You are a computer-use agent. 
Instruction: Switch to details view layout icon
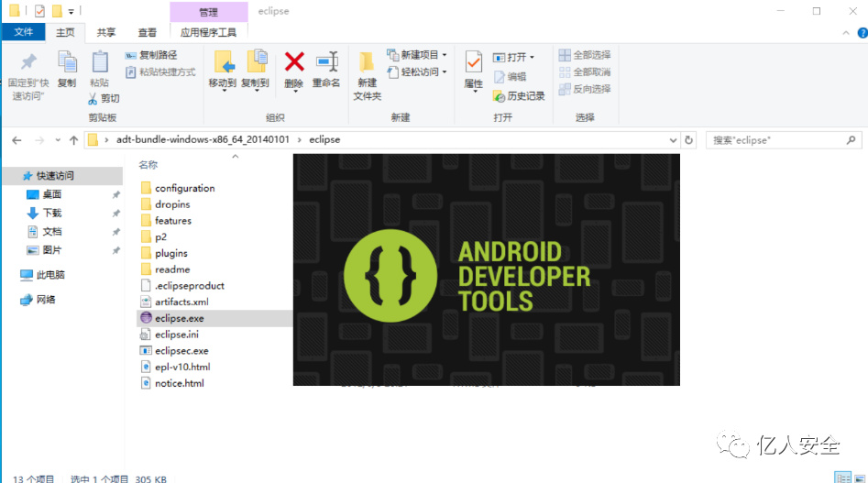[x=842, y=478]
